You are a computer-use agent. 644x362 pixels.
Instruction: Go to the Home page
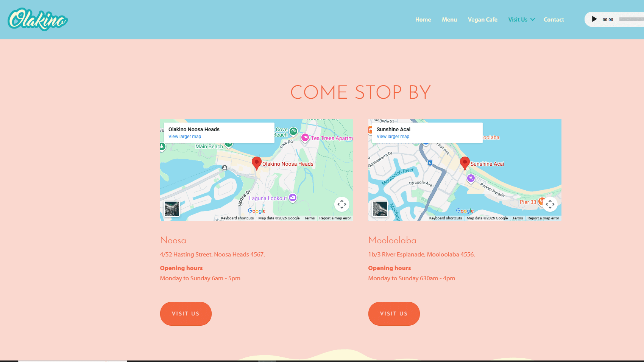click(x=423, y=20)
